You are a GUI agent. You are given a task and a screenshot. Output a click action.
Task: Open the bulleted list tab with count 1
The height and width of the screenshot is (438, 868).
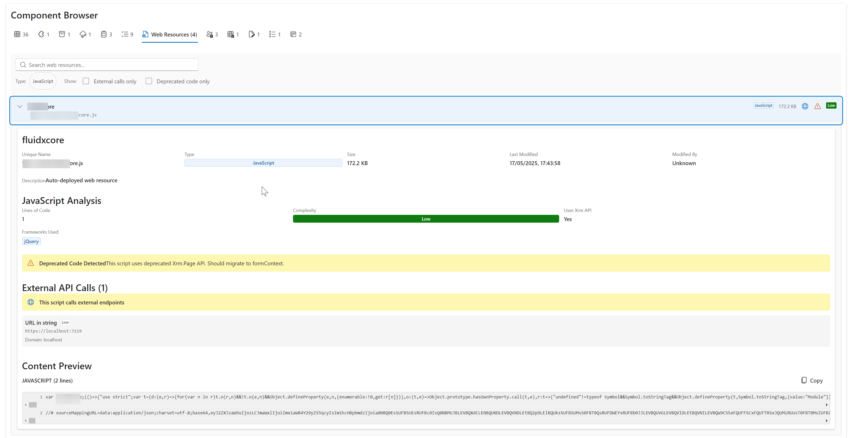pyautogui.click(x=275, y=34)
